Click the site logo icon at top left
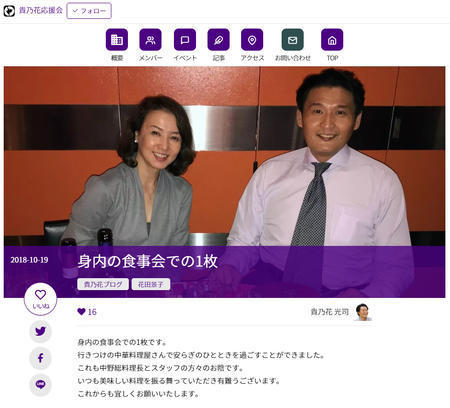Screen dimensions: 450x408 click(x=9, y=11)
